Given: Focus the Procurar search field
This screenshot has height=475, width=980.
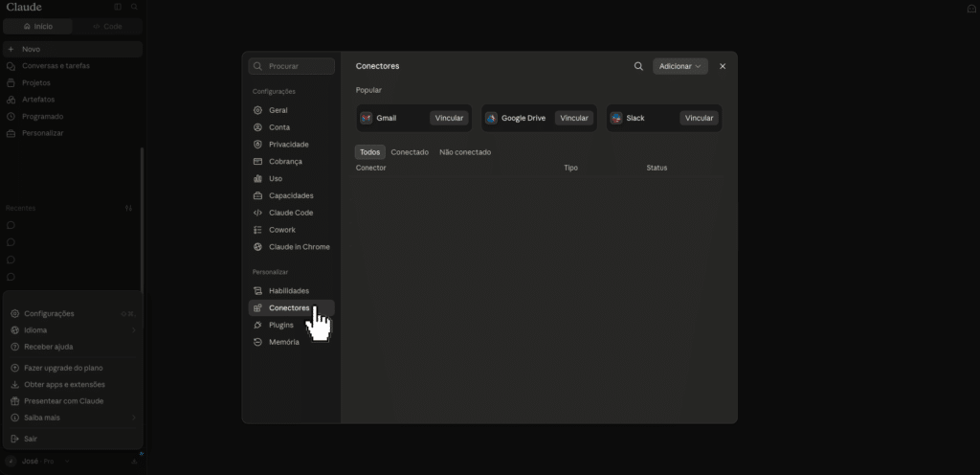Looking at the screenshot, I should pos(291,66).
